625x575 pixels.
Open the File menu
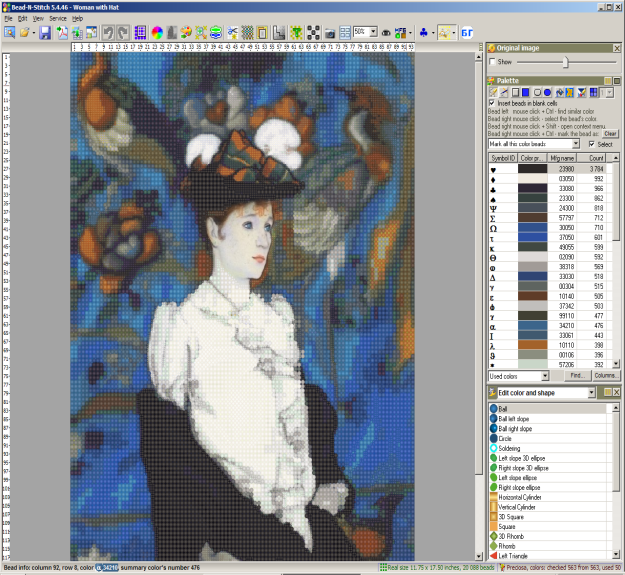[8, 18]
